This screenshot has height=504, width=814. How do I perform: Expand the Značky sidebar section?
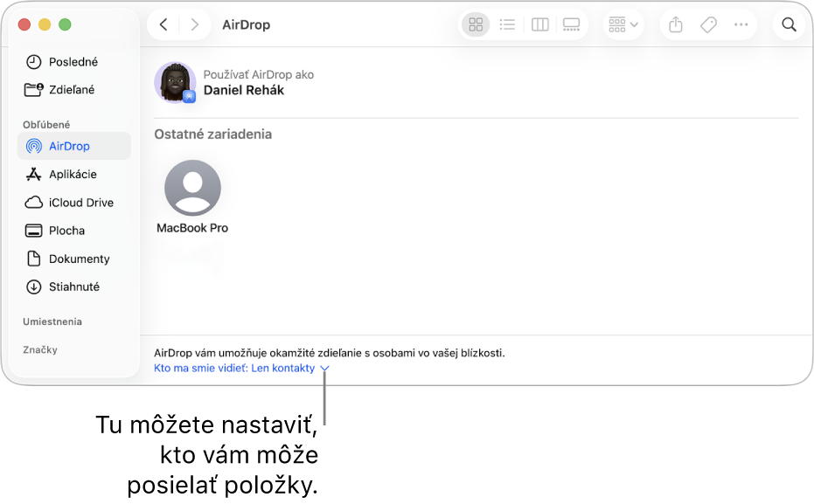coord(40,349)
